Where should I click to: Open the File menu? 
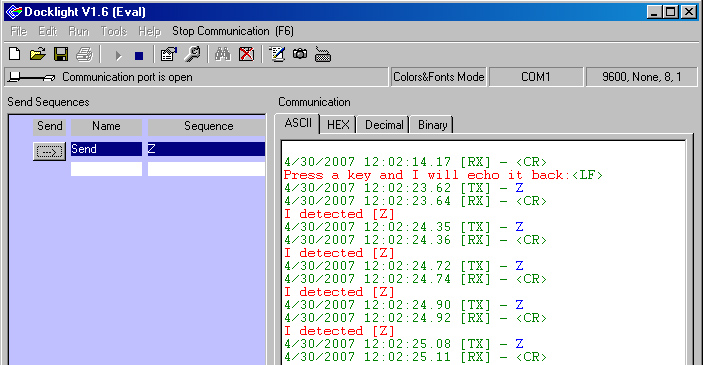18,31
